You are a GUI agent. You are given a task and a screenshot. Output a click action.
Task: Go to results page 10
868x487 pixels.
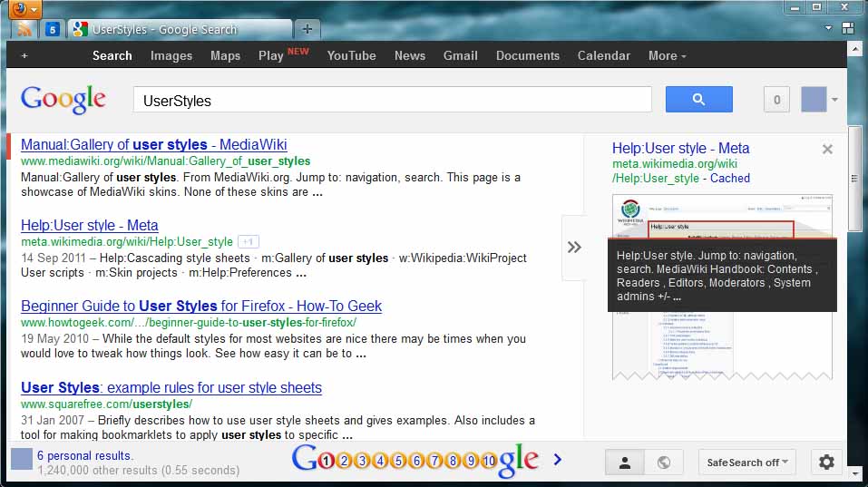tap(490, 461)
